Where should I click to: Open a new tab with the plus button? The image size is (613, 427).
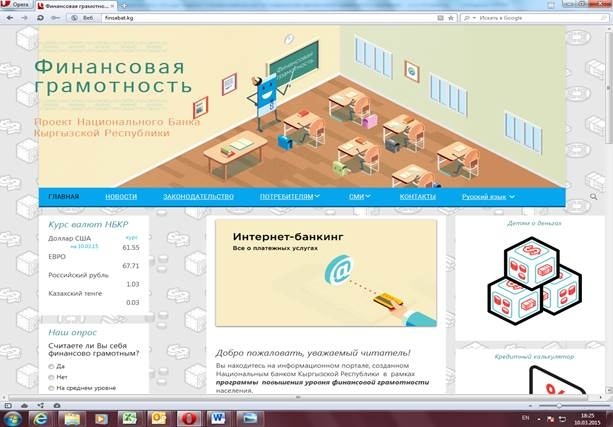point(124,6)
